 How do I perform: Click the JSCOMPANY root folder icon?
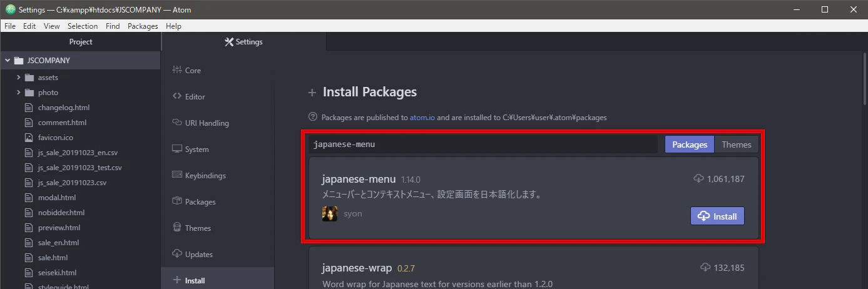pos(19,61)
